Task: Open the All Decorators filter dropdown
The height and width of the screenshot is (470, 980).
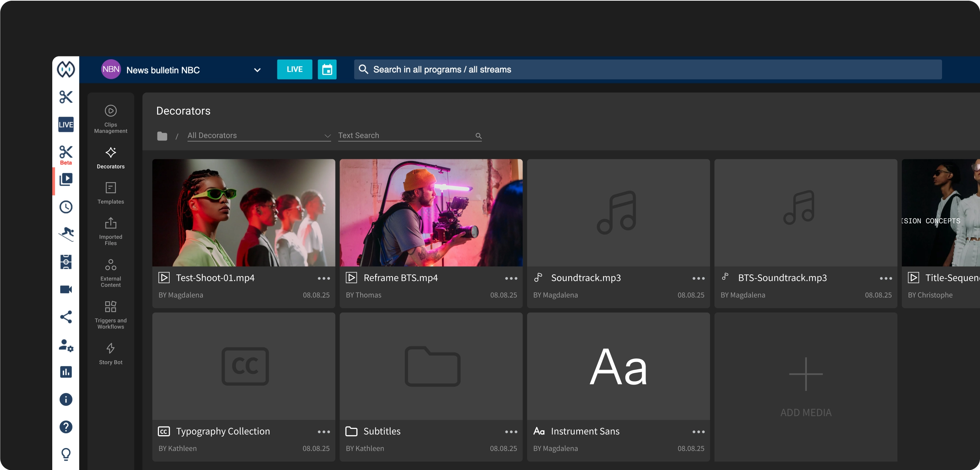Action: pos(259,136)
